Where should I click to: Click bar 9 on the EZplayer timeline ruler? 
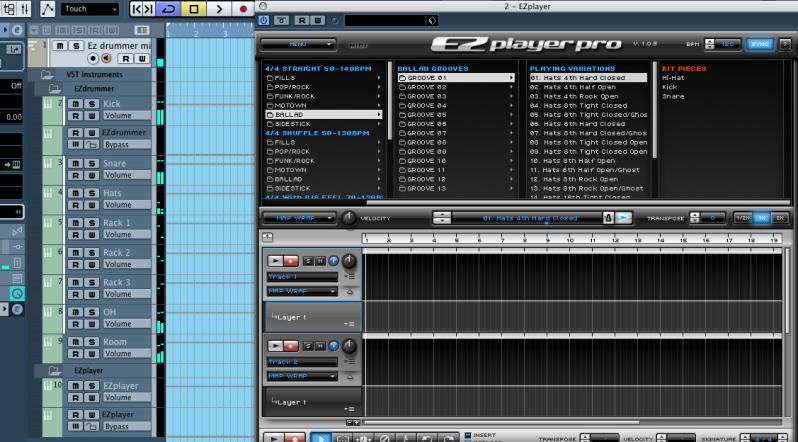[548, 239]
